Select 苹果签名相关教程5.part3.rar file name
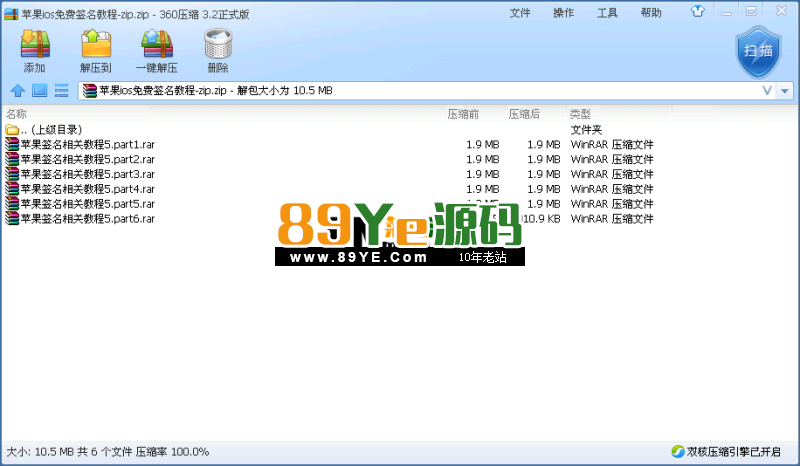This screenshot has width=800, height=466. (x=88, y=174)
